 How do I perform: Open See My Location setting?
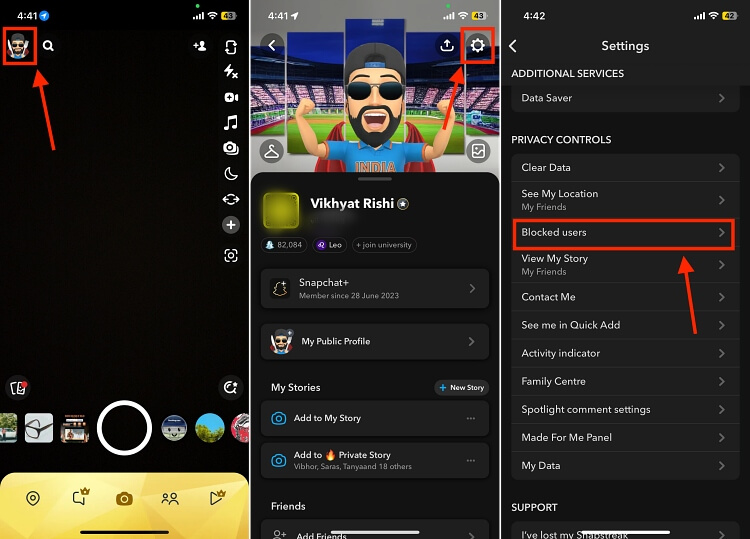[x=625, y=200]
